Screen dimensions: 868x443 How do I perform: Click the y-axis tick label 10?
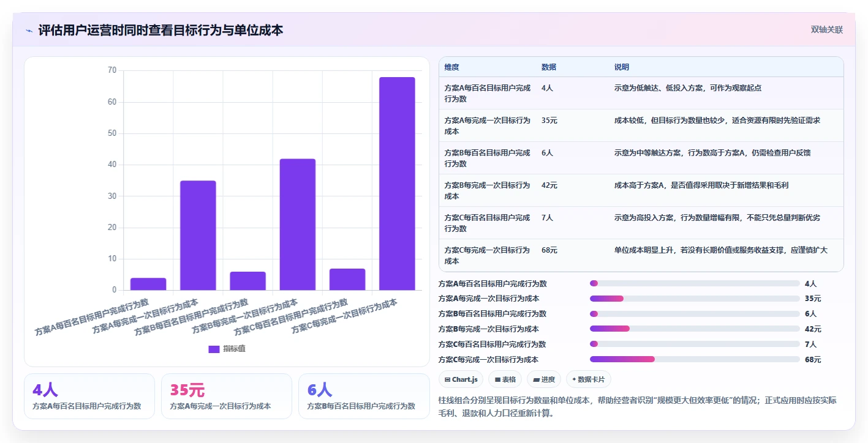112,259
